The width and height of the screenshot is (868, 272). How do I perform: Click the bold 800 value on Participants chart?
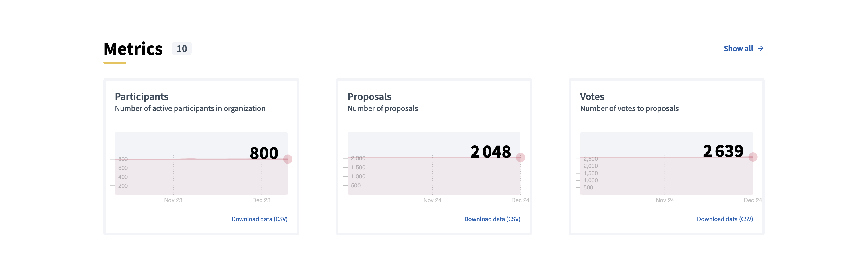click(x=264, y=154)
